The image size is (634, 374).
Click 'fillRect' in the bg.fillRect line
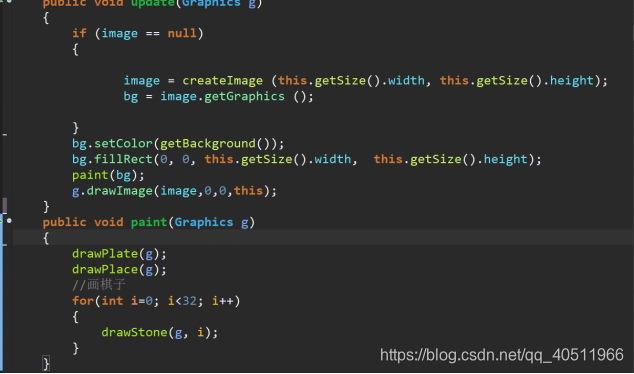(123, 159)
